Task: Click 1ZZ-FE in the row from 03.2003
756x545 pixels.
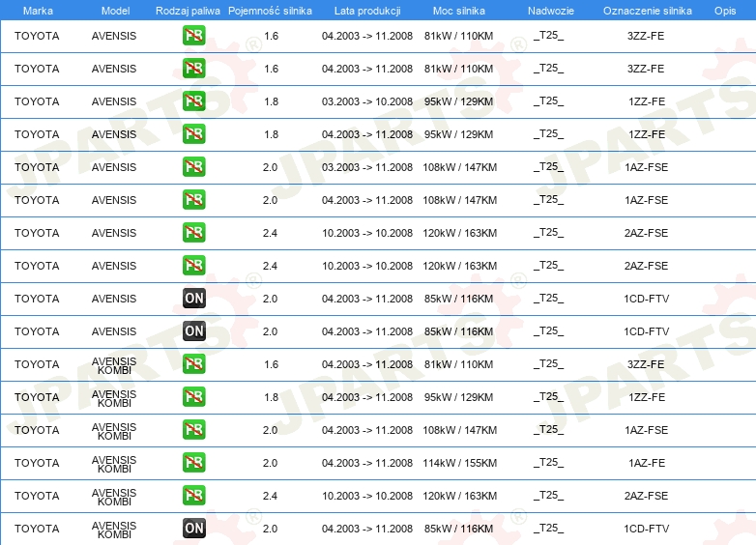Action: pos(647,101)
